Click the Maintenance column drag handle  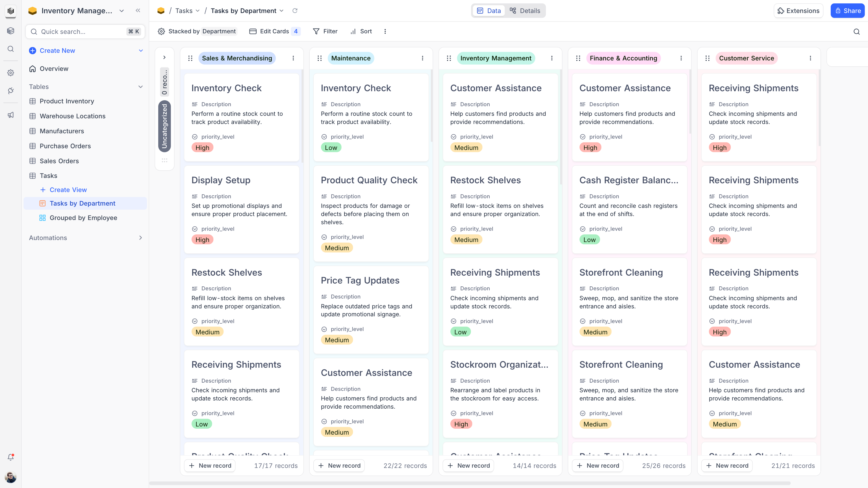[320, 58]
